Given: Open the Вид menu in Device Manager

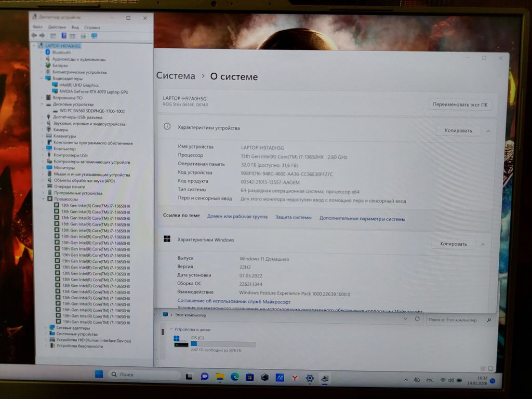Looking at the screenshot, I should click(x=75, y=27).
